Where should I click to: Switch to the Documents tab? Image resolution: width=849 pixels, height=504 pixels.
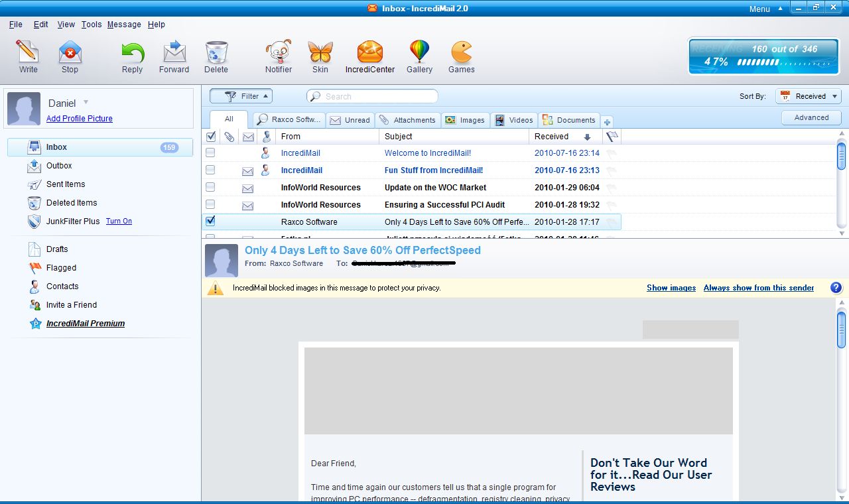[569, 120]
